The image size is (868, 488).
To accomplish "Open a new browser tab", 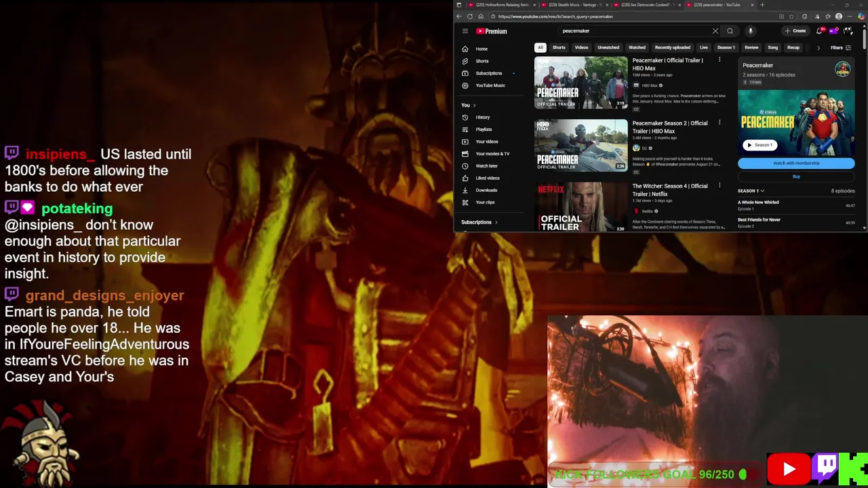I will coord(762,5).
